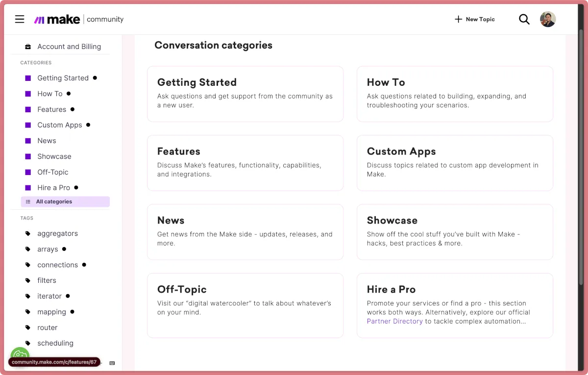Click tag icon next to router
This screenshot has height=375, width=588.
coord(28,327)
